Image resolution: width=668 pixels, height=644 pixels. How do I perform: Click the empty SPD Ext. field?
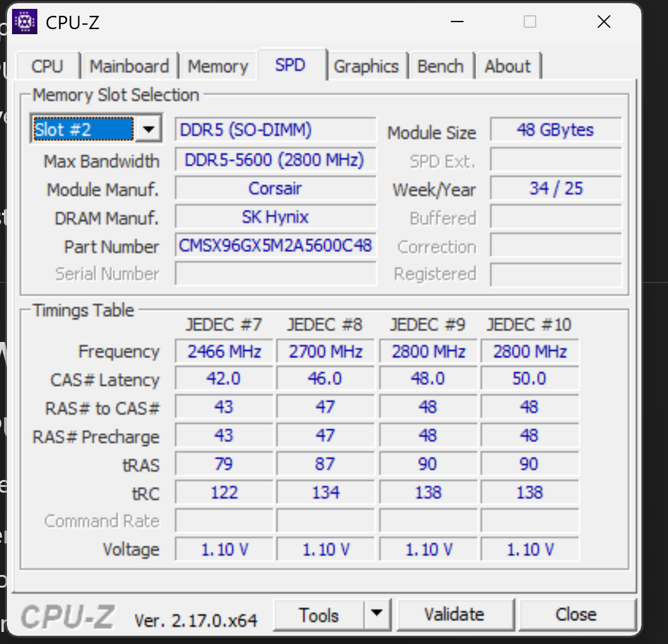555,160
